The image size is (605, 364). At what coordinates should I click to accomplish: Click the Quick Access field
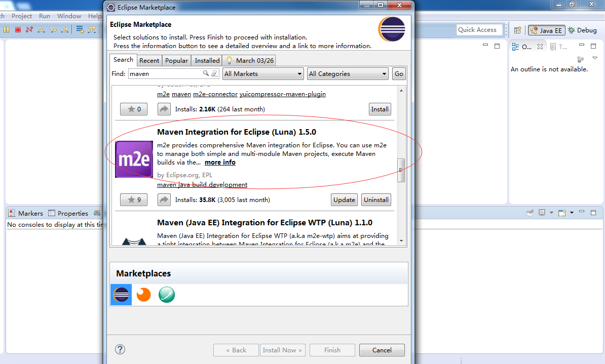click(480, 30)
